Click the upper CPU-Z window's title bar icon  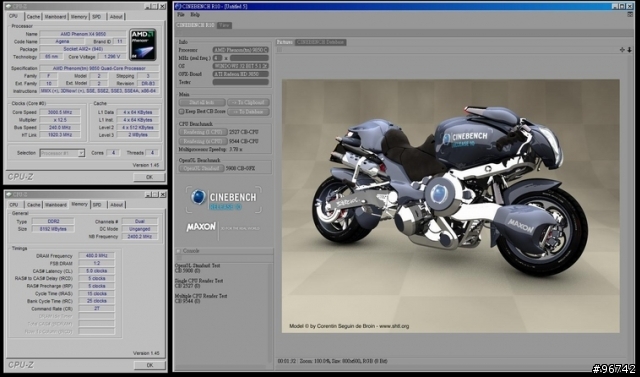tap(9, 6)
